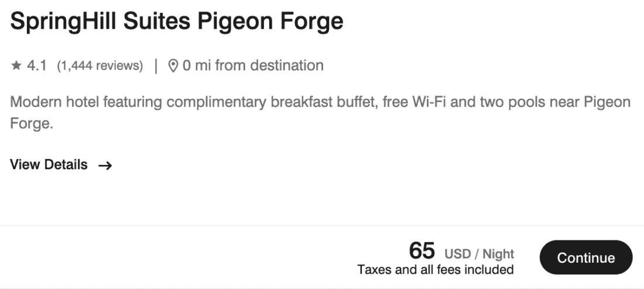Click the 0 mi from destination text
This screenshot has width=644, height=289.
(x=253, y=66)
